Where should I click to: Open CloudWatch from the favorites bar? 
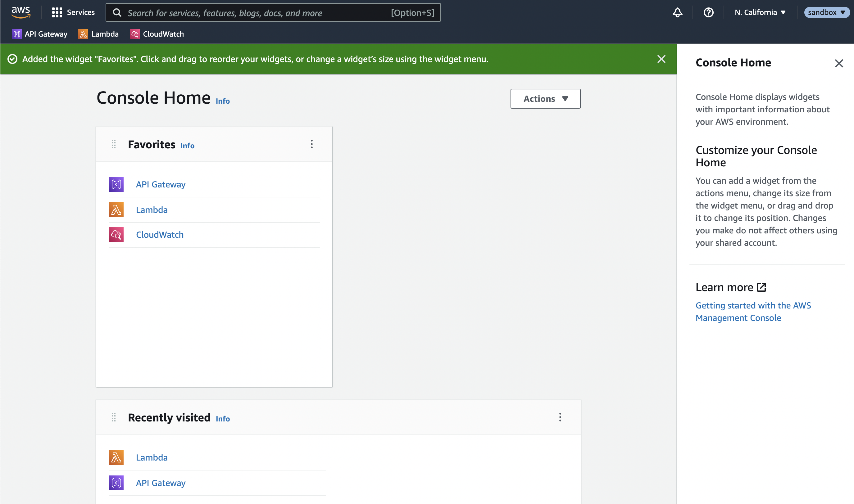(157, 34)
